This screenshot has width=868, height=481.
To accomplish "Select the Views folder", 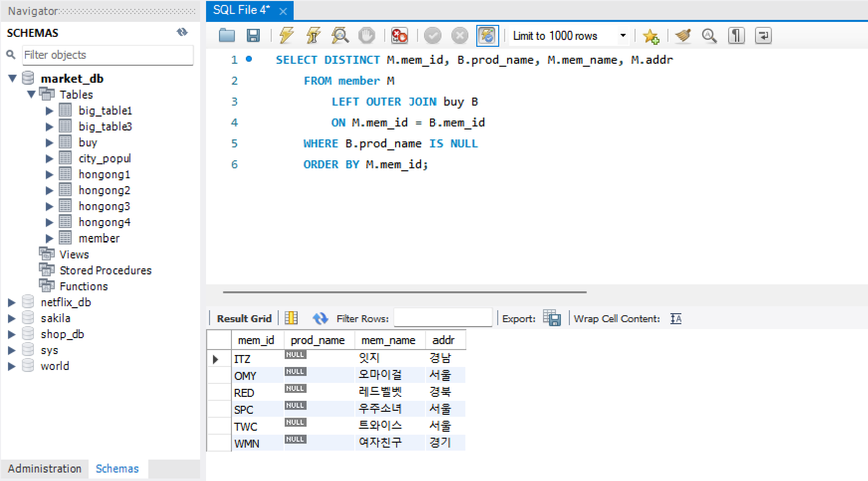I will (74, 254).
